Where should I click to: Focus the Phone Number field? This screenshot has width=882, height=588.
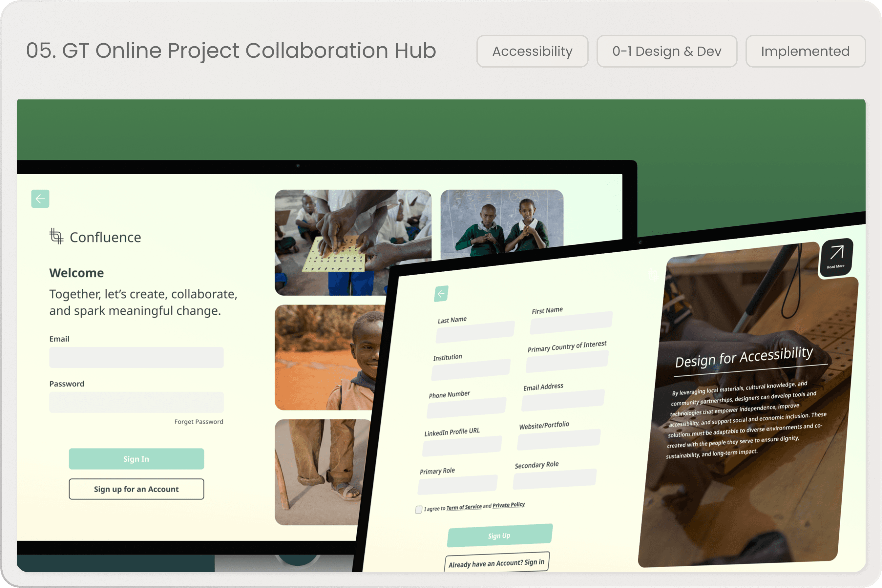[x=467, y=408]
